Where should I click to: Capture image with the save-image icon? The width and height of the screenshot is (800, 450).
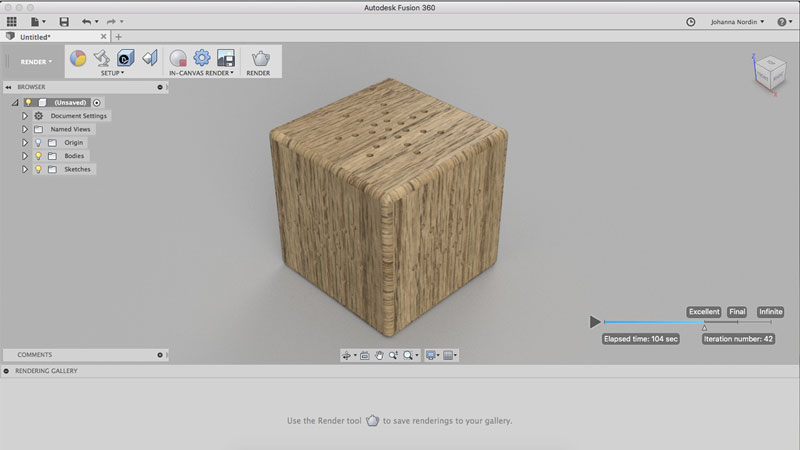pos(226,58)
